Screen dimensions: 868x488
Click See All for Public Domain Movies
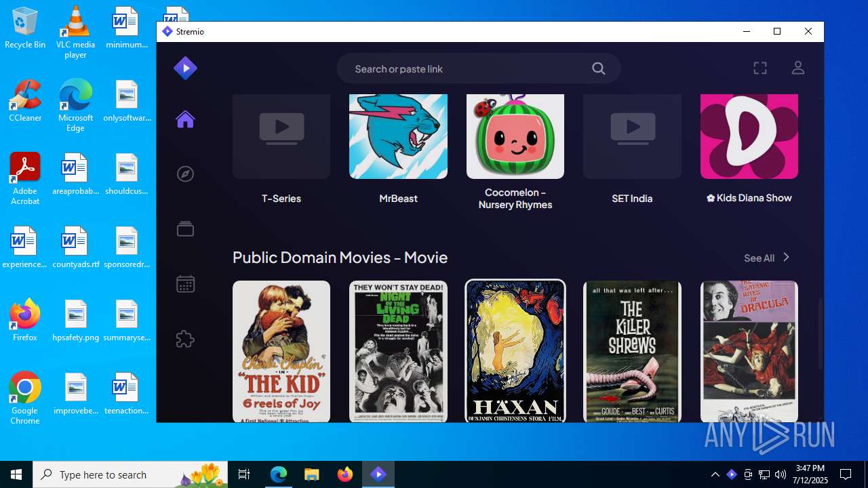click(x=759, y=258)
